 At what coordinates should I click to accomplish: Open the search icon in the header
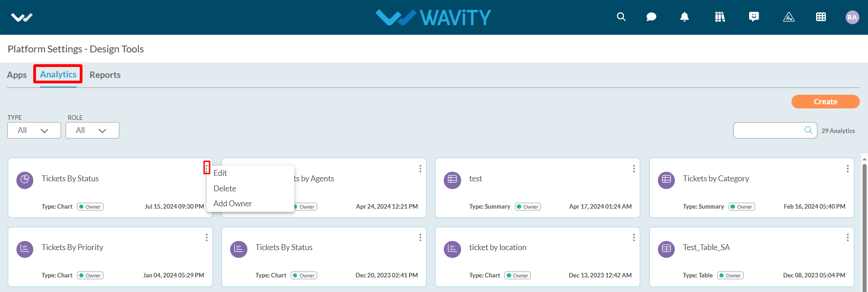621,17
